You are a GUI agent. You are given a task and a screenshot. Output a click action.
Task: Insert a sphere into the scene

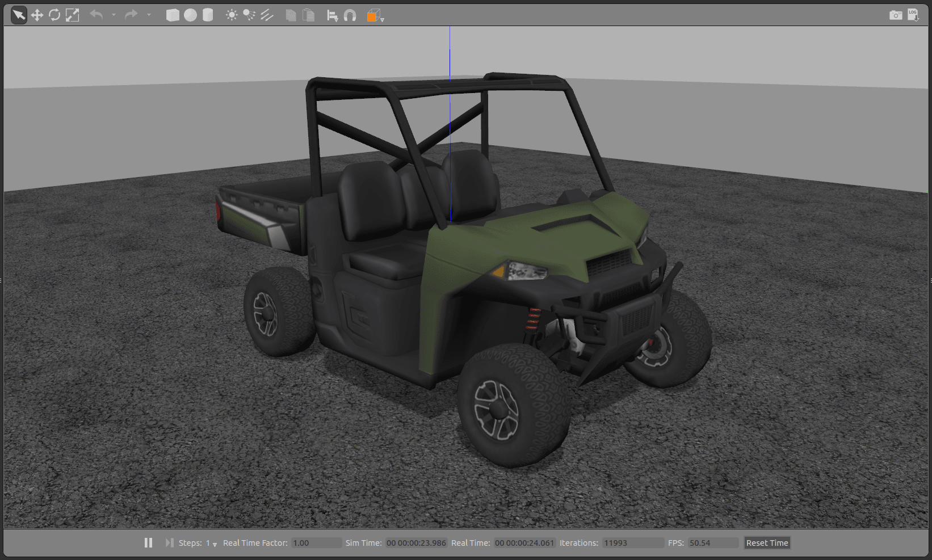pyautogui.click(x=190, y=15)
